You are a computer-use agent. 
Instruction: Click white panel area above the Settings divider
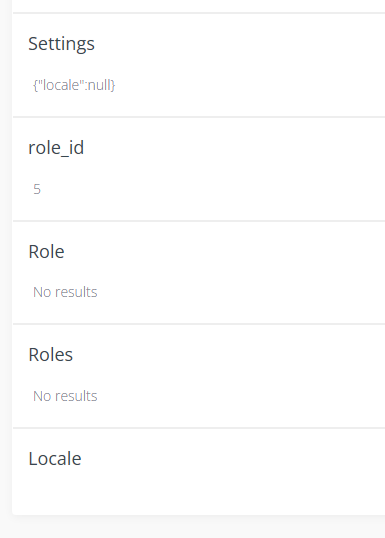pos(199,5)
